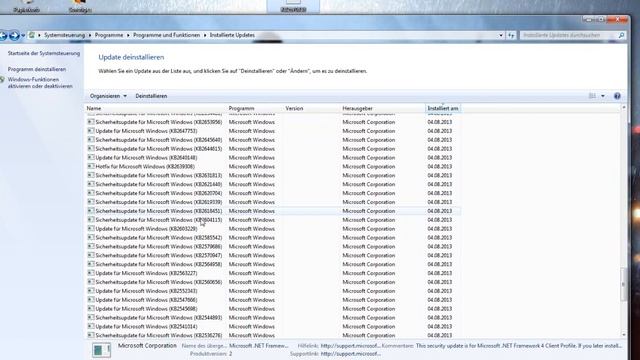Open the Supportlink URL in the details pane
The width and height of the screenshot is (640, 360).
(350, 354)
